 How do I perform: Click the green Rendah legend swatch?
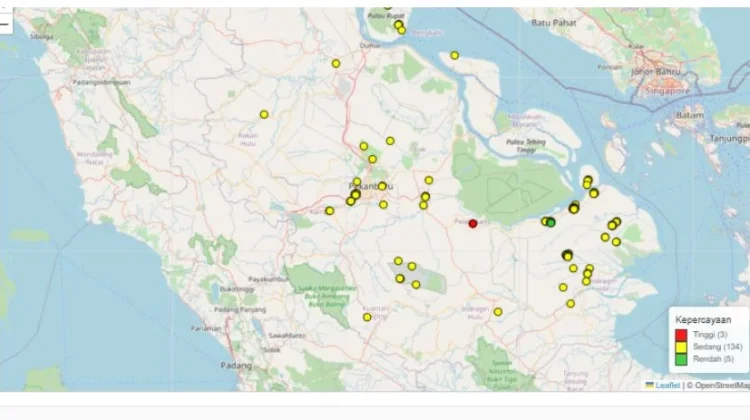pyautogui.click(x=682, y=358)
